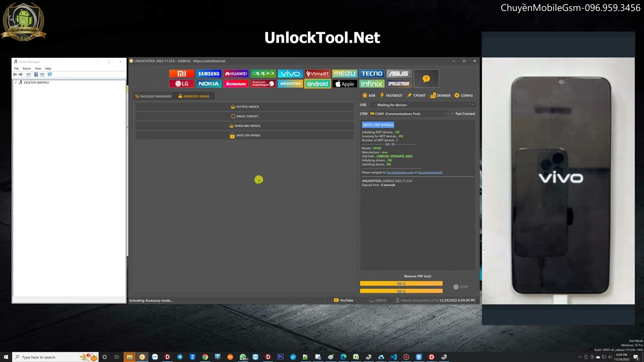This screenshot has width=644, height=362.
Task: Click the [MTP] FRP BYPASS log header
Action: [x=378, y=125]
